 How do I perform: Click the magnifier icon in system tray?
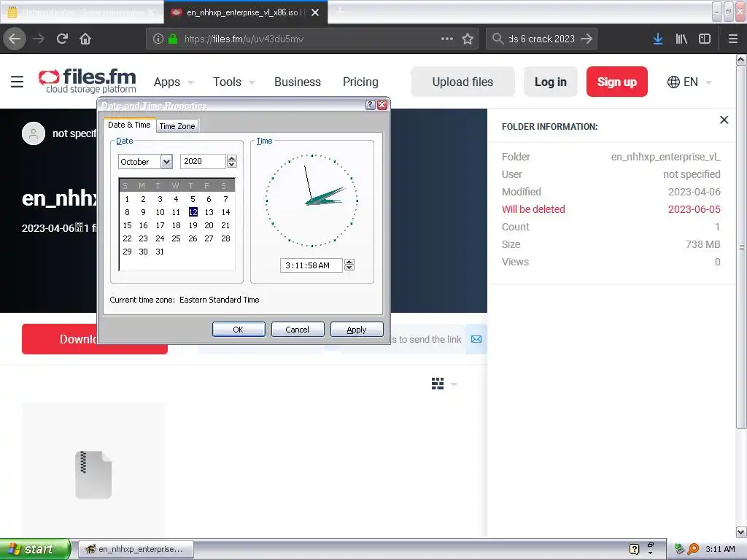point(693,549)
